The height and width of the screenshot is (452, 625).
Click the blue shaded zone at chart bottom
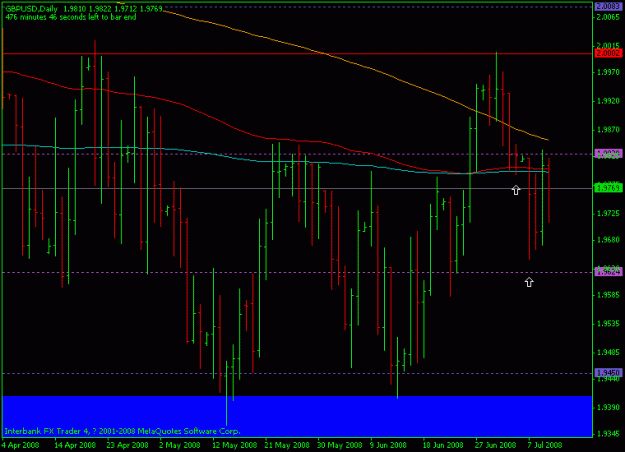[297, 416]
